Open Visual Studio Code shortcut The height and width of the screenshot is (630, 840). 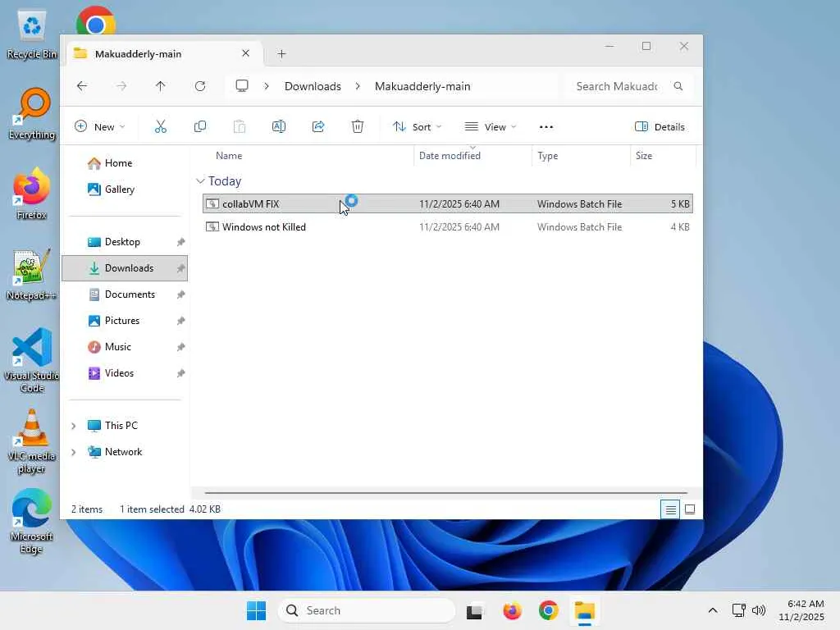click(32, 360)
